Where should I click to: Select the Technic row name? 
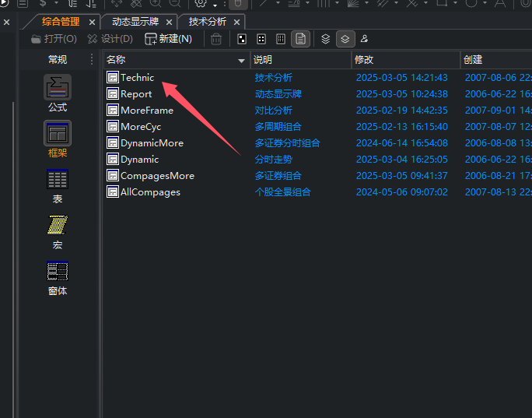(137, 77)
